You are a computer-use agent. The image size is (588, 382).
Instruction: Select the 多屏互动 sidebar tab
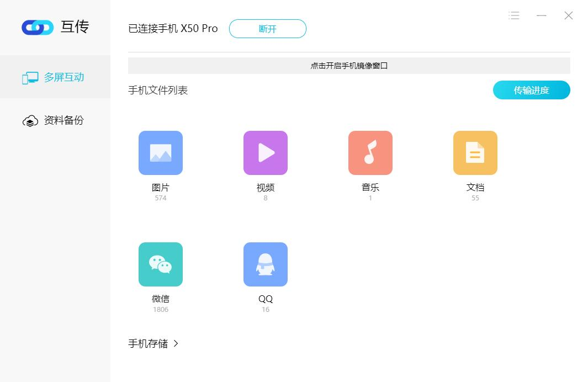(55, 77)
